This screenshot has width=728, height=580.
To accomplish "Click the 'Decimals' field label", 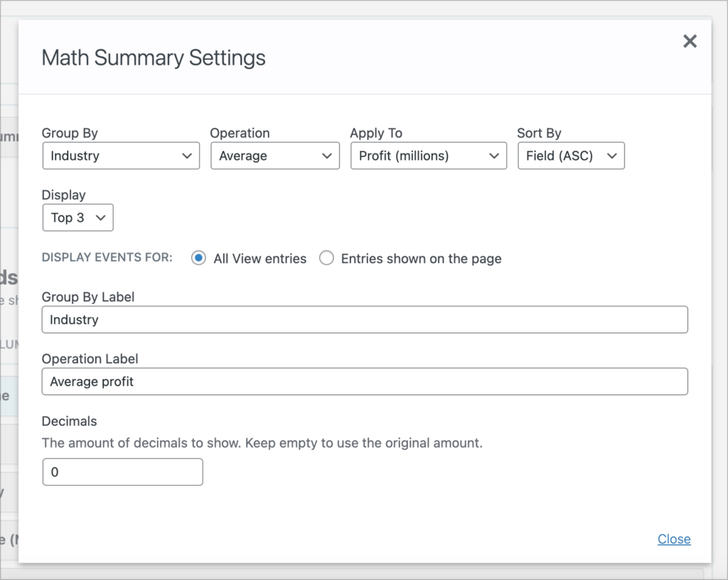I will tap(69, 421).
